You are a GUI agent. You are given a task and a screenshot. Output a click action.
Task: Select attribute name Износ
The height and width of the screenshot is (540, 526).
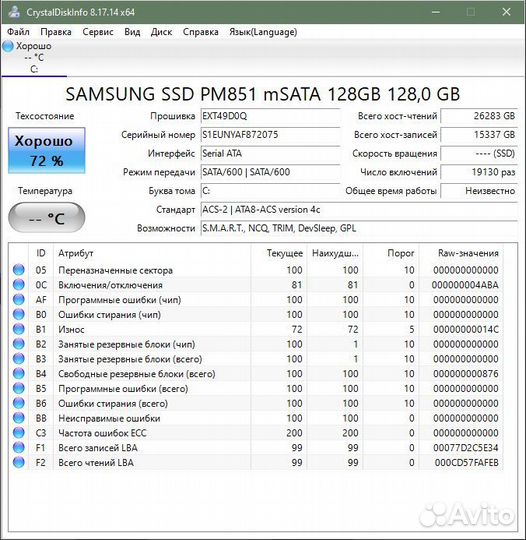point(71,330)
